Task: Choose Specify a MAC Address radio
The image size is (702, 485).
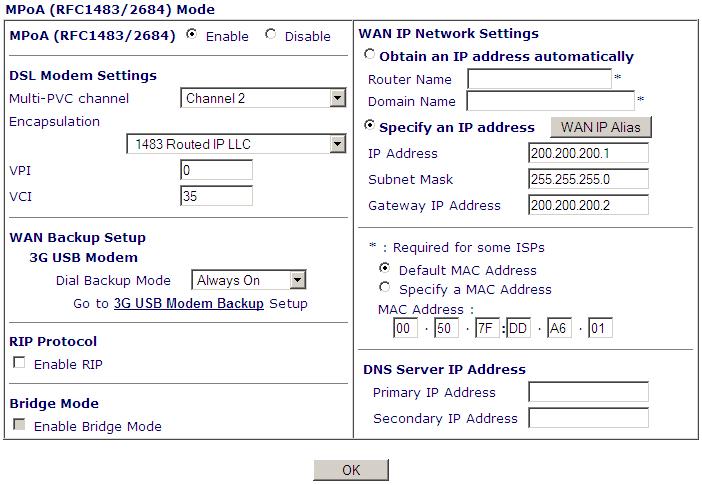Action: click(385, 288)
